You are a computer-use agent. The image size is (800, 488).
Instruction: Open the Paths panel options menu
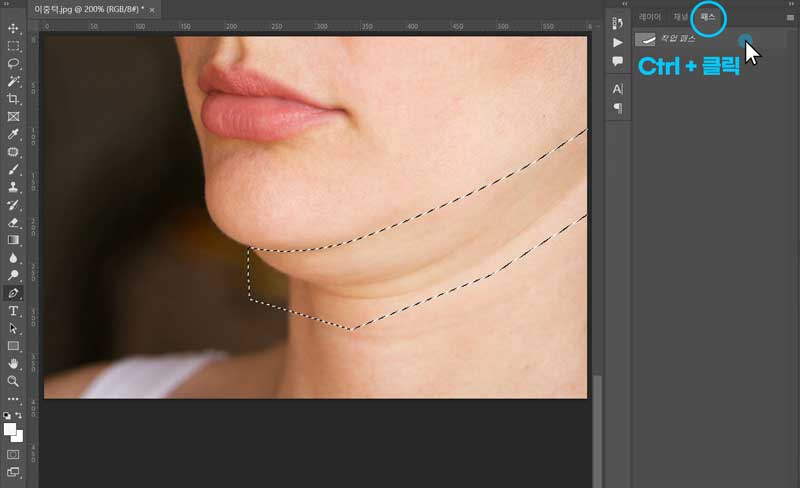click(790, 17)
